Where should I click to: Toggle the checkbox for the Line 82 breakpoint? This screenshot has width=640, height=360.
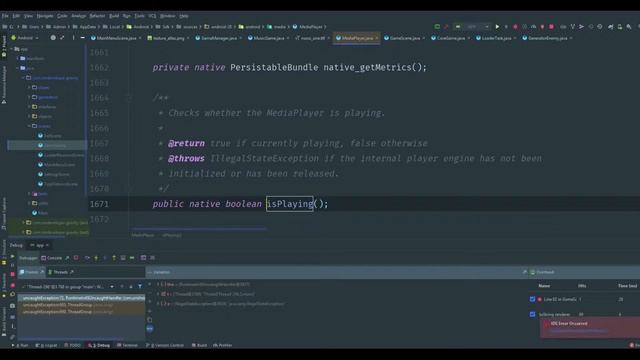532,299
